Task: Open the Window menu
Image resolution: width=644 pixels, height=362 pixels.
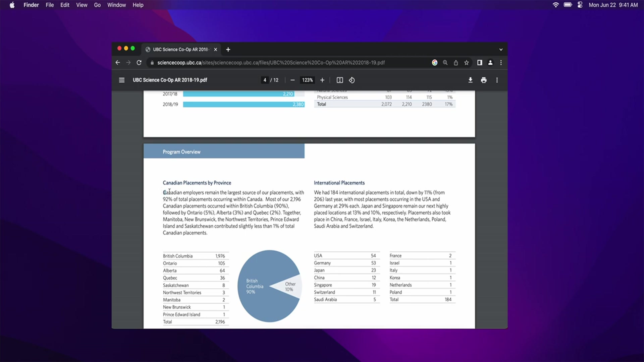Action: [116, 5]
